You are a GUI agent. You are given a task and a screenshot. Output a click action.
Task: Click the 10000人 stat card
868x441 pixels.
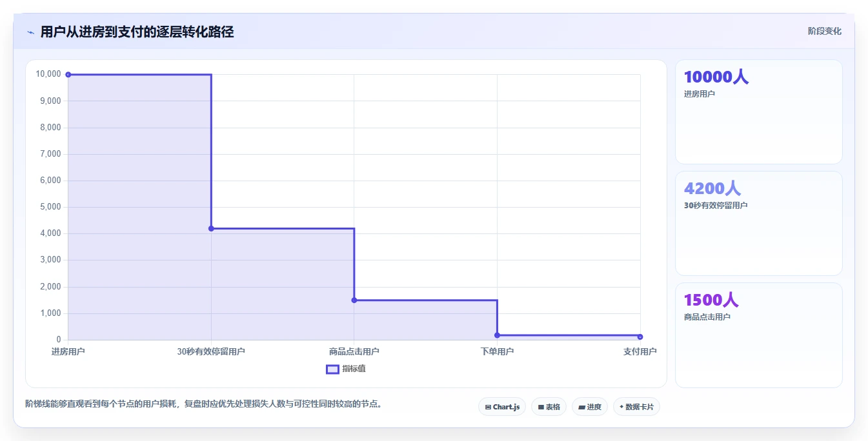(x=758, y=112)
